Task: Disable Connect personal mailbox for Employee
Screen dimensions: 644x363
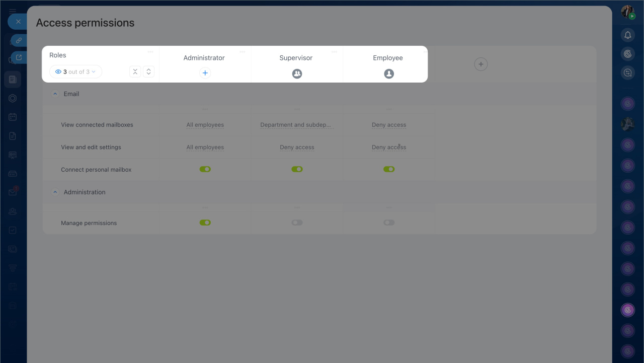Action: (x=389, y=169)
